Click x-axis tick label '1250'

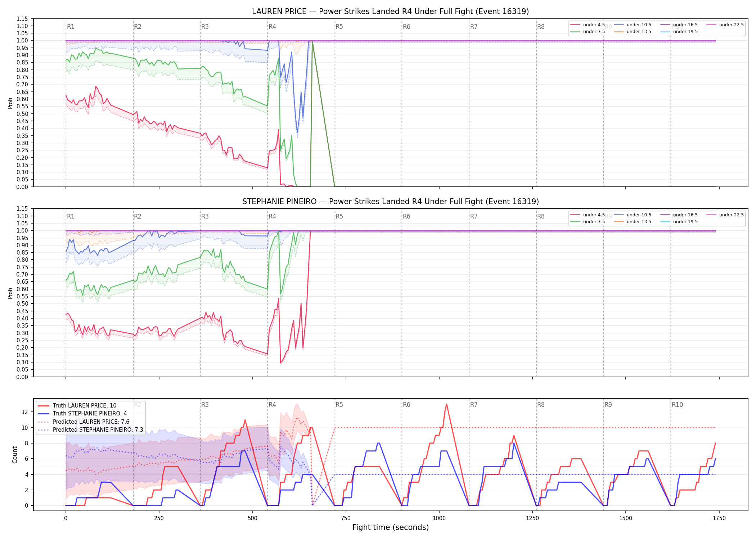[532, 518]
